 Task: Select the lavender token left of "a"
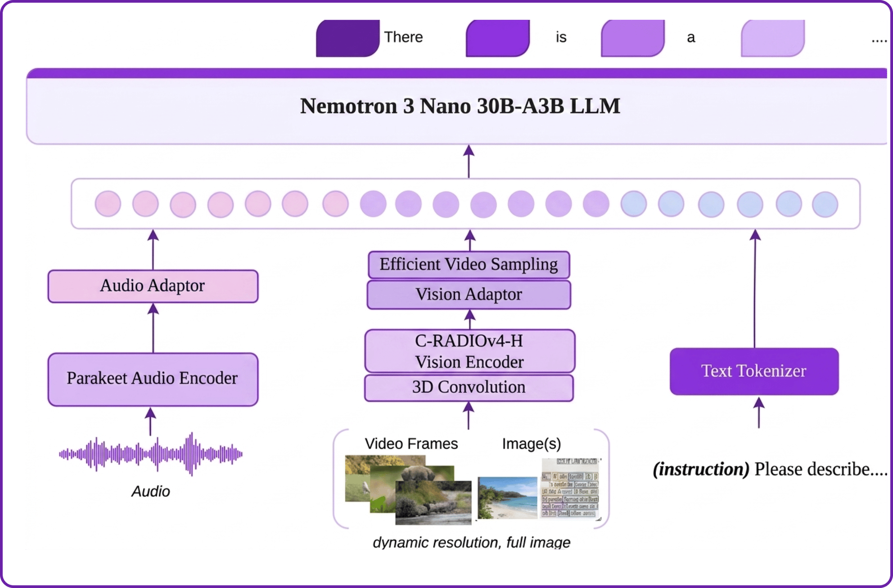pyautogui.click(x=632, y=38)
